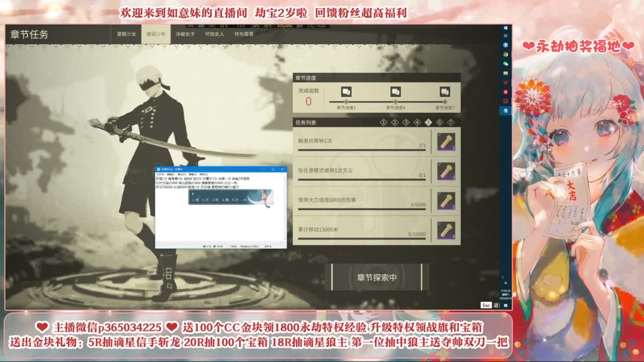The height and width of the screenshot is (362, 644).
Task: Select task group 5 diamond
Action: [428, 122]
